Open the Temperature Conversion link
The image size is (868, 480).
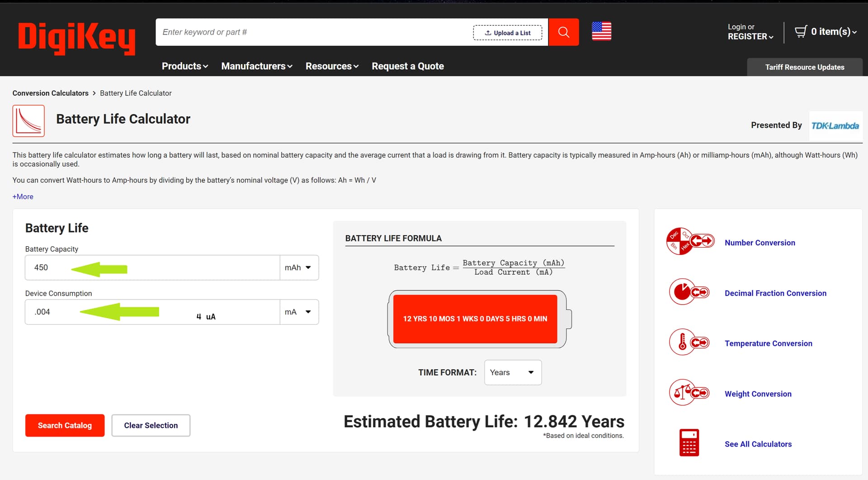[x=768, y=344]
